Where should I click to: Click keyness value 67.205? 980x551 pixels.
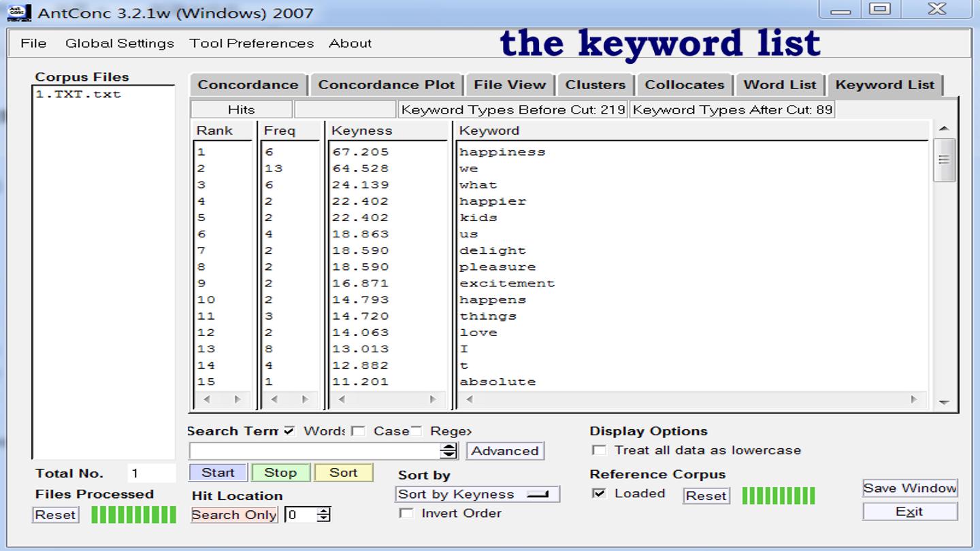pos(361,152)
